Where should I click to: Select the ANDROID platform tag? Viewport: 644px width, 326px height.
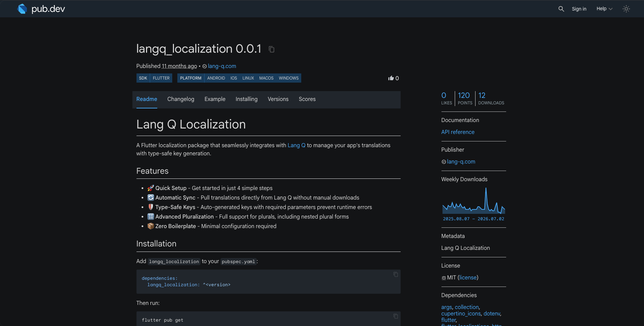click(x=216, y=78)
